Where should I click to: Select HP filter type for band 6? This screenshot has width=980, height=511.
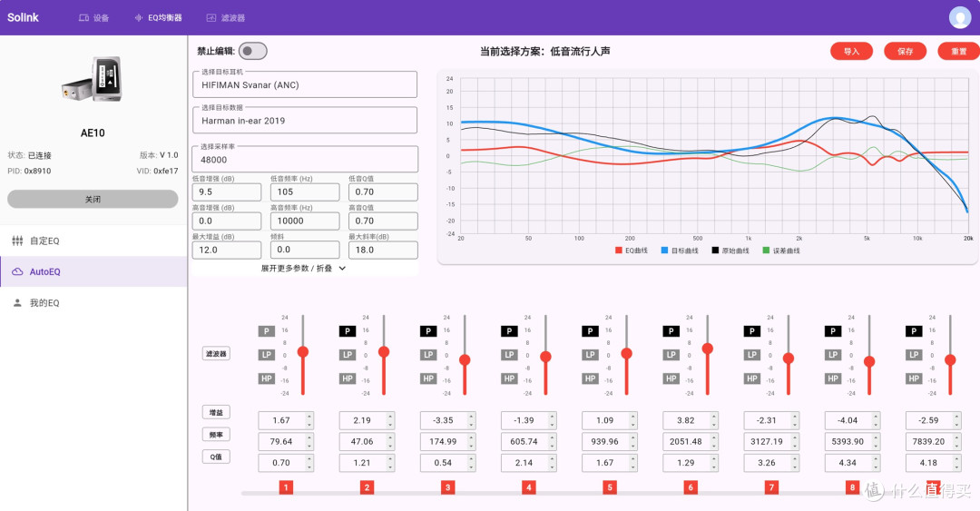pos(671,378)
